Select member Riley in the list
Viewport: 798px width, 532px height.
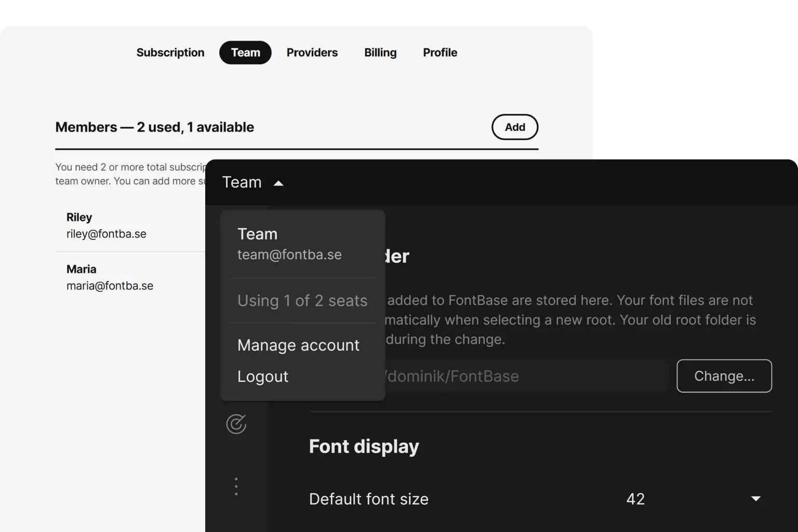click(x=79, y=217)
